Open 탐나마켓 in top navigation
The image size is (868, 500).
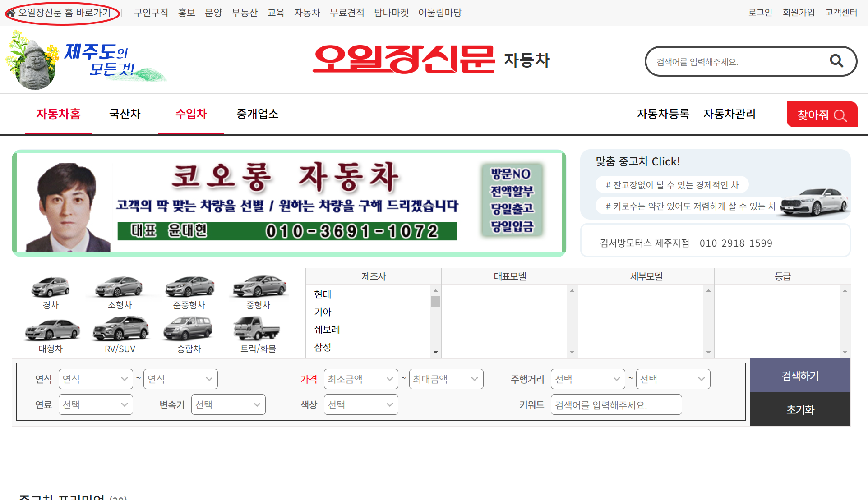(x=391, y=13)
